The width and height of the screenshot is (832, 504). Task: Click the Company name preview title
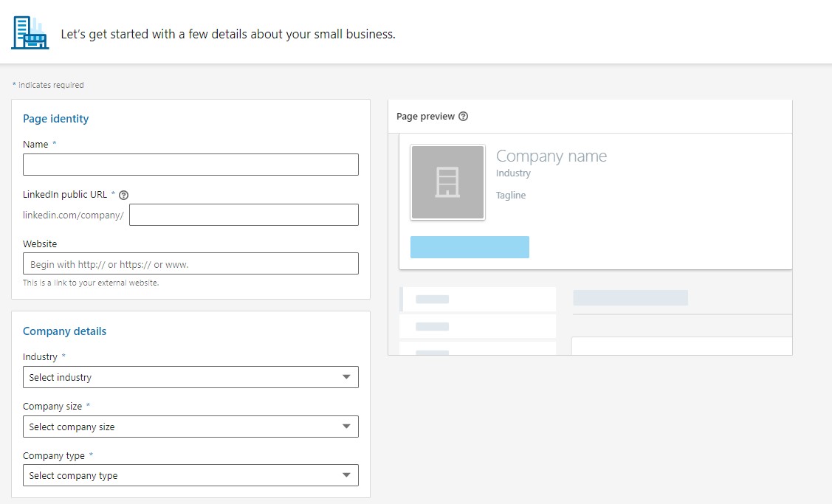tap(551, 156)
